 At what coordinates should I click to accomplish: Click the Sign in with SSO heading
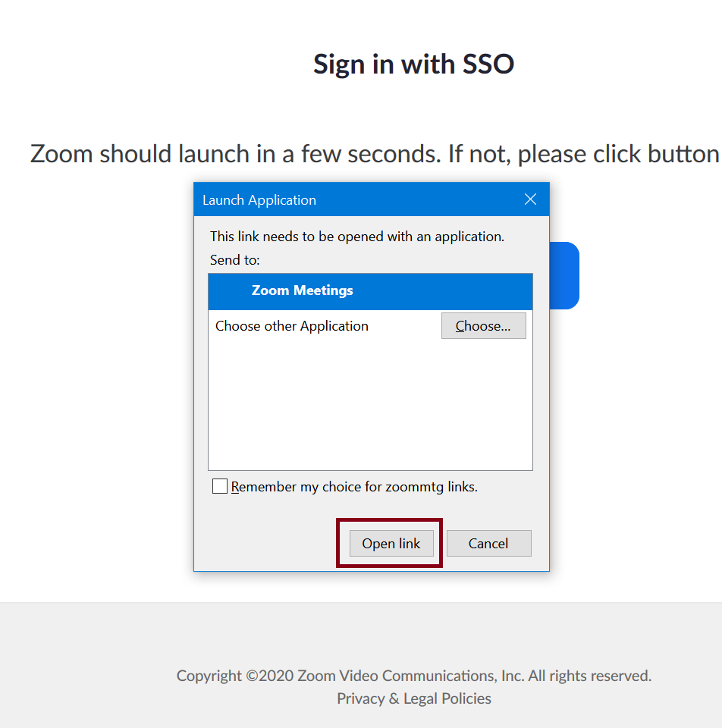pyautogui.click(x=413, y=64)
